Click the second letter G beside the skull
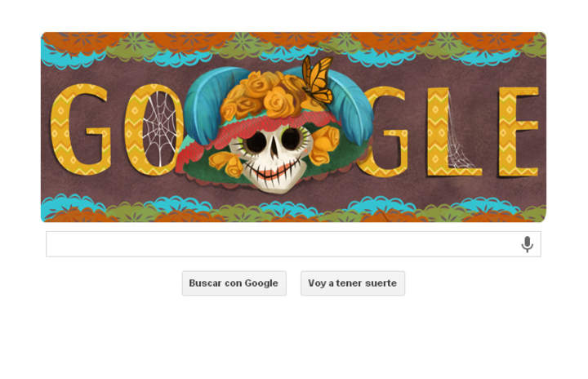 383,132
